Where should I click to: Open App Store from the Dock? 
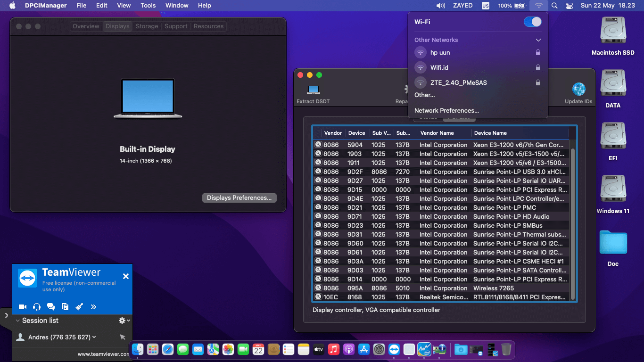tap(364, 349)
